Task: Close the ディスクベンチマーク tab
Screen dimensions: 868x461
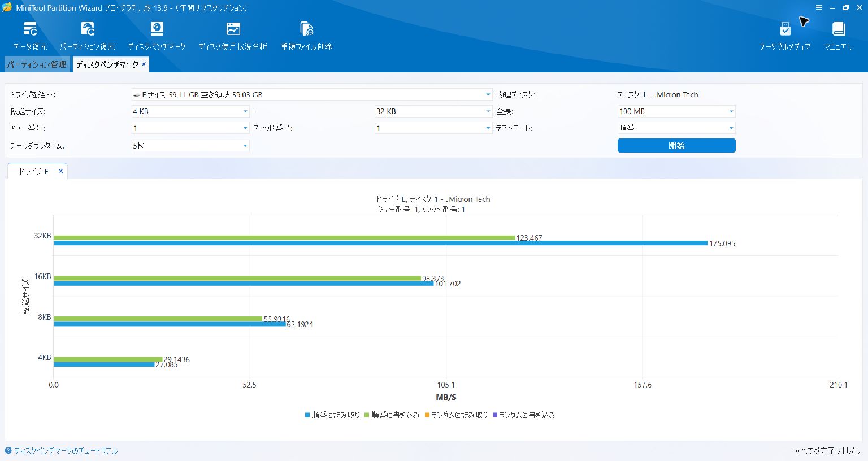Action: tap(144, 64)
